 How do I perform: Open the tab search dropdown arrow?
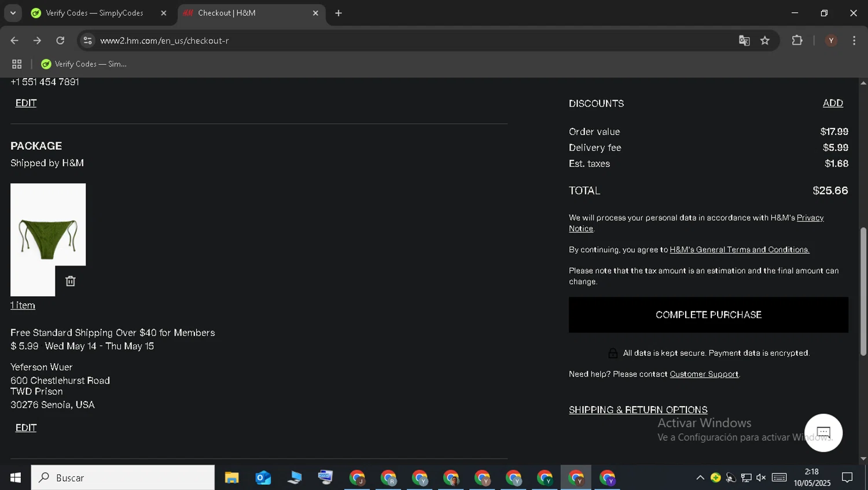12,13
